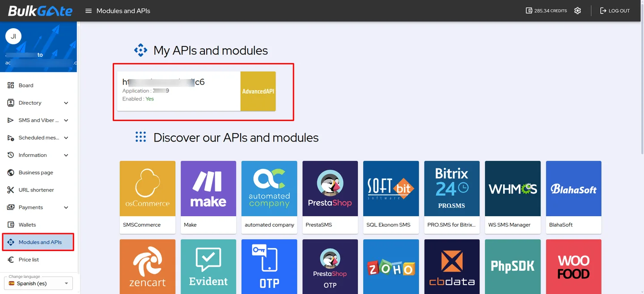Expand the Scheduled messages submenu chevron

66,138
